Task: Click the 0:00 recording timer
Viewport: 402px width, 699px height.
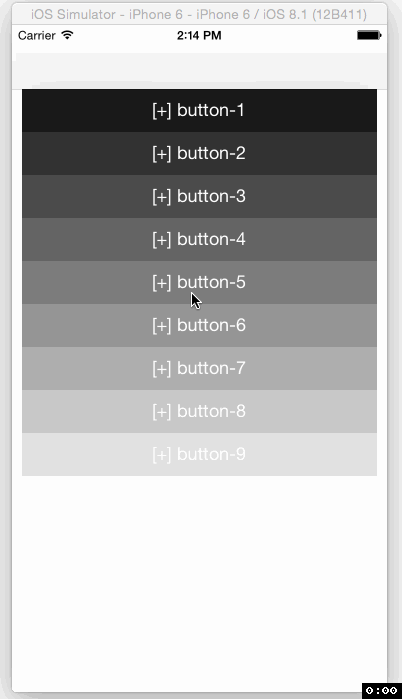Action: click(x=381, y=691)
